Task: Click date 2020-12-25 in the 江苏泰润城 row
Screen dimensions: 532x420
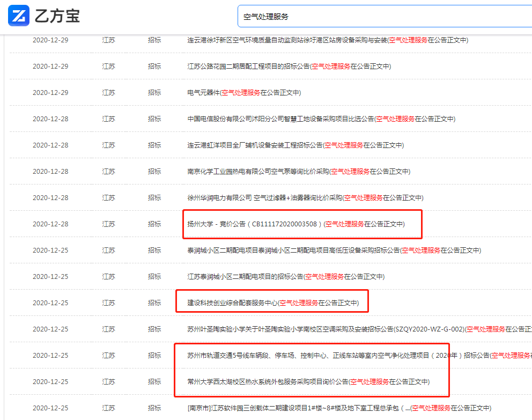Action: (50, 276)
